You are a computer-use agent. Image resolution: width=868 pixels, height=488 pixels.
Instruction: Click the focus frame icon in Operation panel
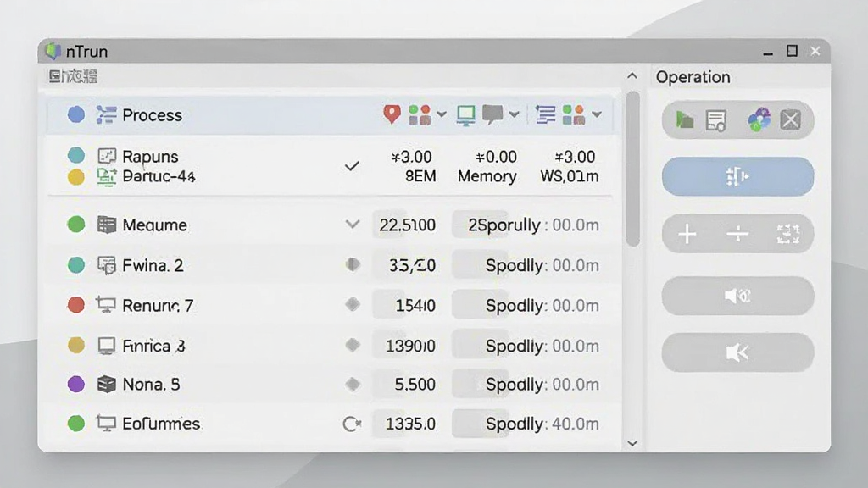click(787, 234)
